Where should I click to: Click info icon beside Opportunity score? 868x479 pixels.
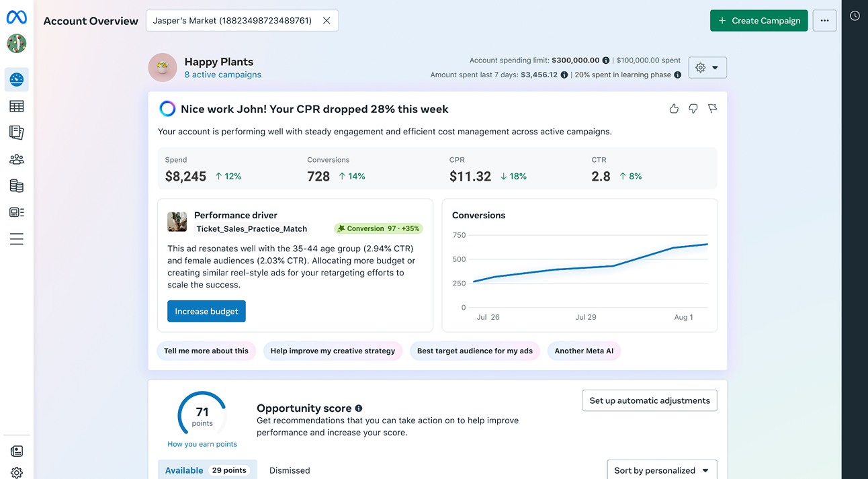[359, 408]
